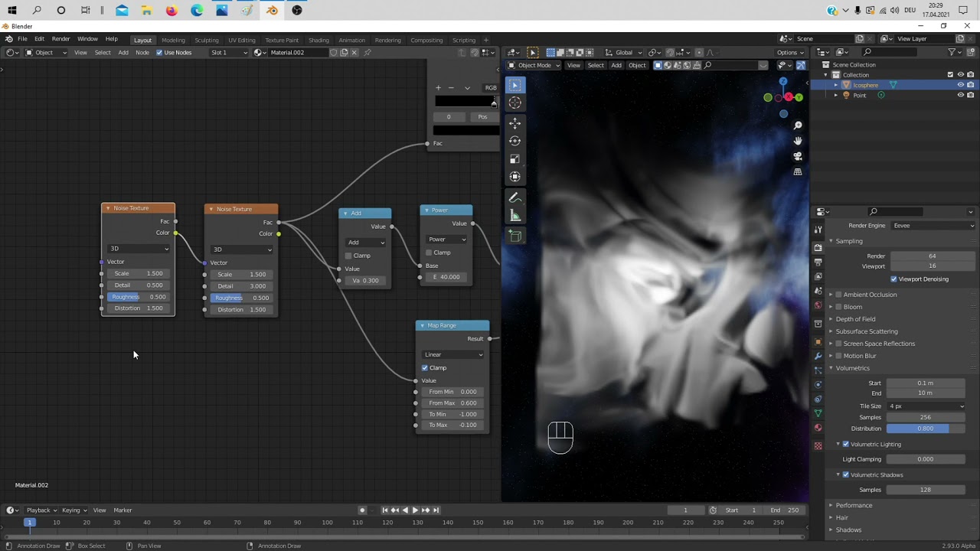Disable Clamp on the Map Range node
Screen dimensions: 980x551
coord(425,368)
